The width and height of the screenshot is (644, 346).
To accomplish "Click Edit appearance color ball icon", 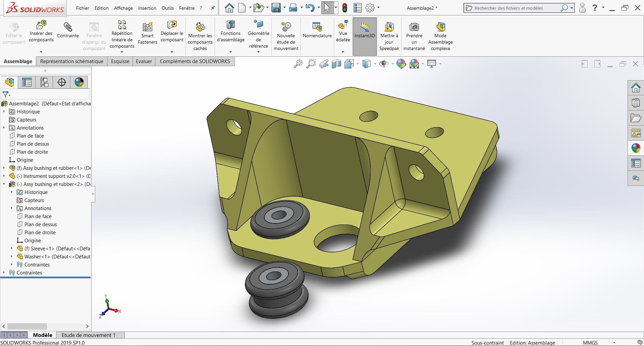I will click(401, 64).
